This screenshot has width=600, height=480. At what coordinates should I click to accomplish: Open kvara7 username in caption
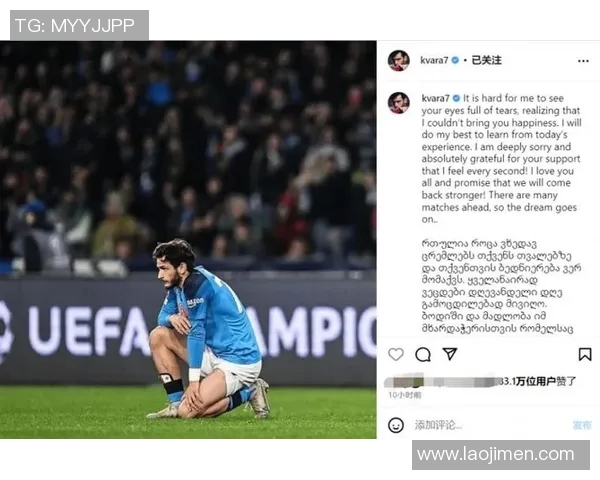click(435, 98)
